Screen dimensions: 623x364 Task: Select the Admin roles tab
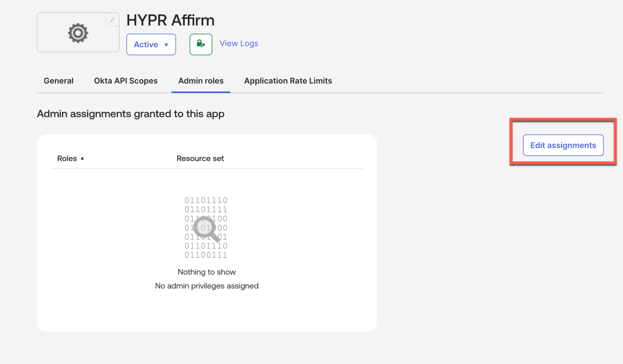(201, 81)
